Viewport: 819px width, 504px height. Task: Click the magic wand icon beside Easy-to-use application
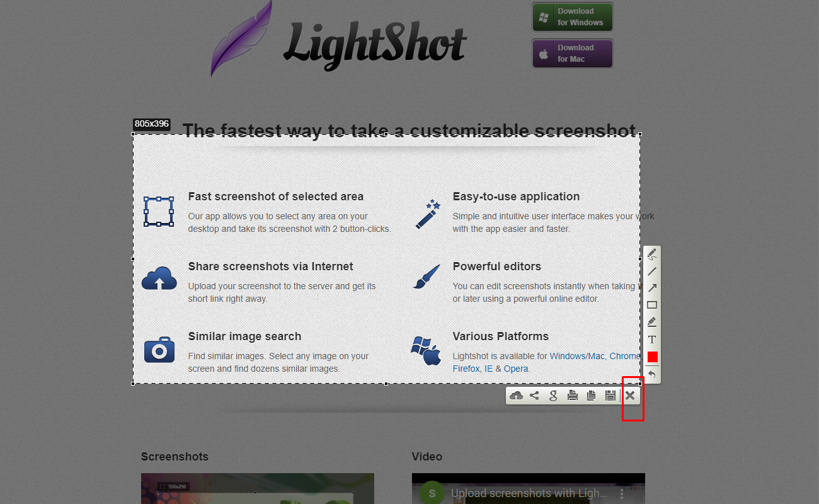pyautogui.click(x=428, y=214)
